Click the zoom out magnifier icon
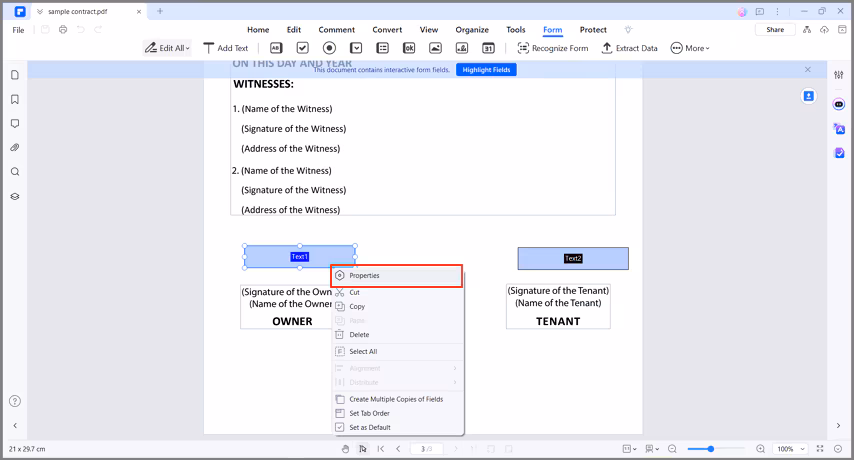Screen dimensions: 854x460 click(672, 449)
